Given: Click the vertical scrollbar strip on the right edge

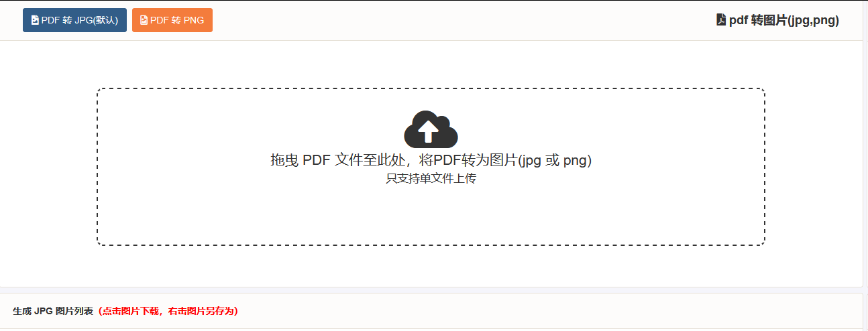Looking at the screenshot, I should click(x=865, y=165).
